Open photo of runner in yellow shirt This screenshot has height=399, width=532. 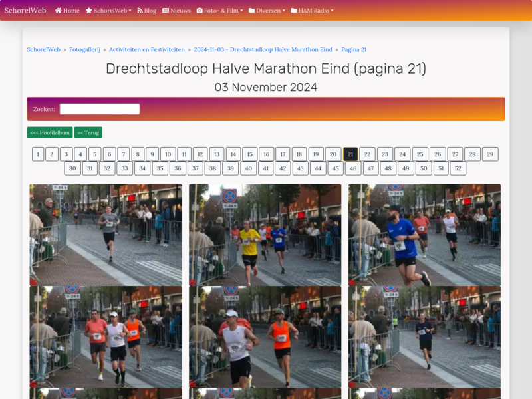click(265, 235)
